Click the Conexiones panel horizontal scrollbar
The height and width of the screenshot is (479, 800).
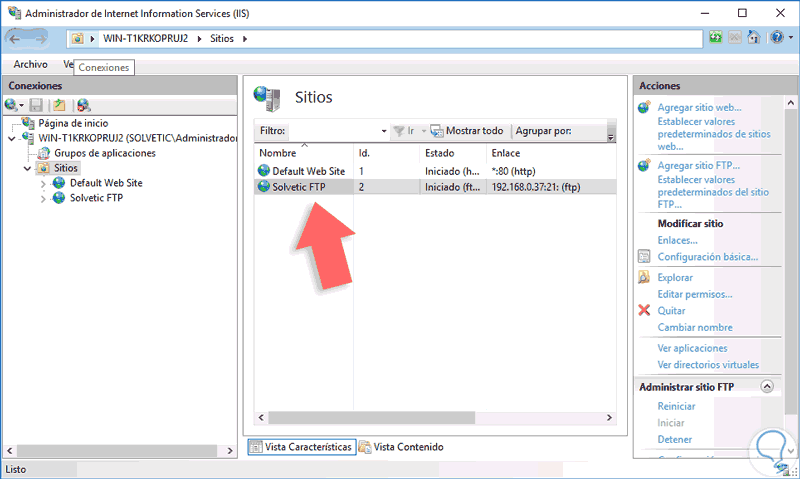117,451
